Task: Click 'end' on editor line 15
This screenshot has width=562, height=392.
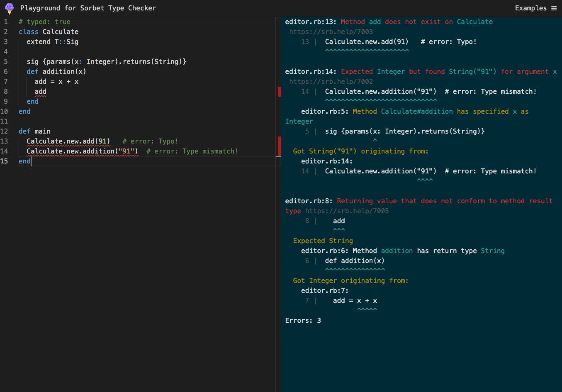Action: pyautogui.click(x=24, y=161)
